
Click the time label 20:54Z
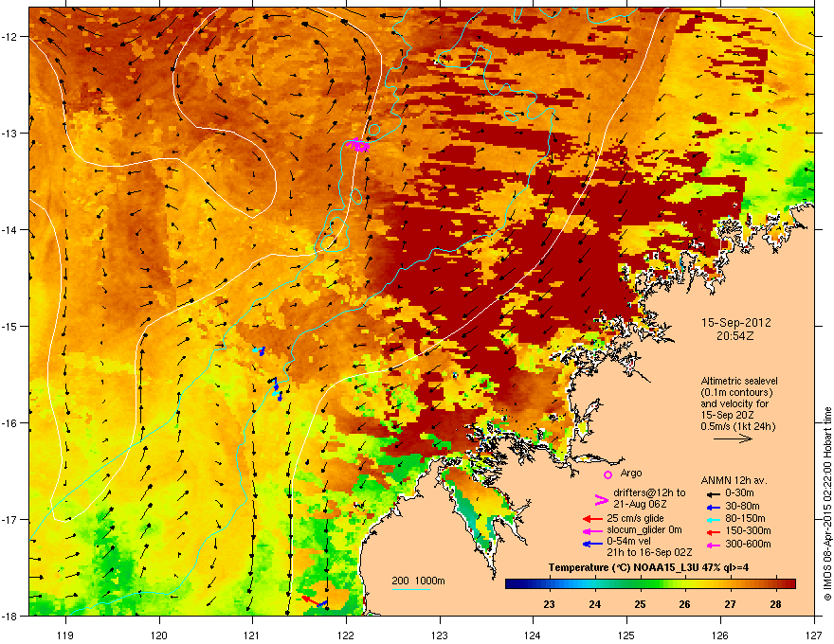(735, 336)
